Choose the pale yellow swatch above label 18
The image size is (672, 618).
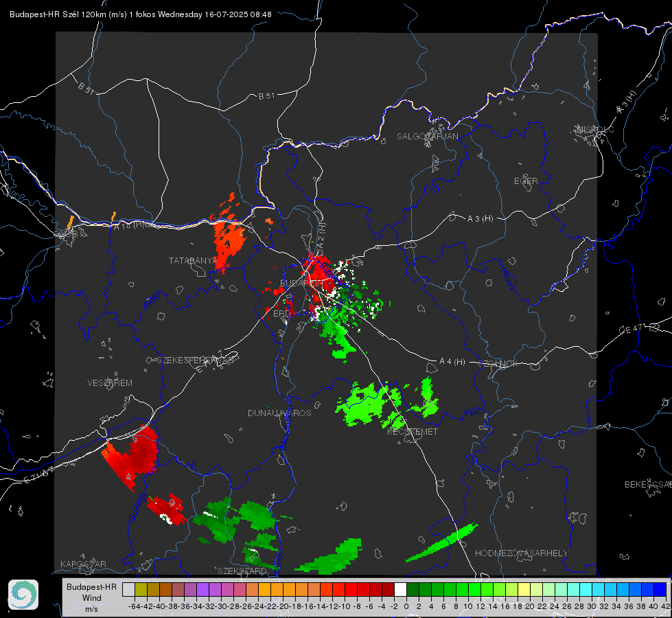coord(524,589)
